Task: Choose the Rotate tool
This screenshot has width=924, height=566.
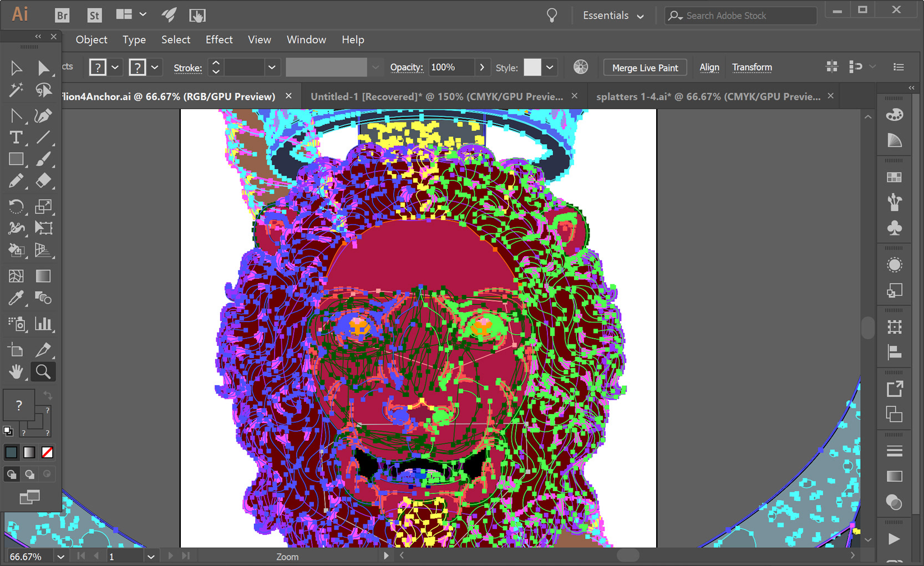Action: pyautogui.click(x=16, y=206)
